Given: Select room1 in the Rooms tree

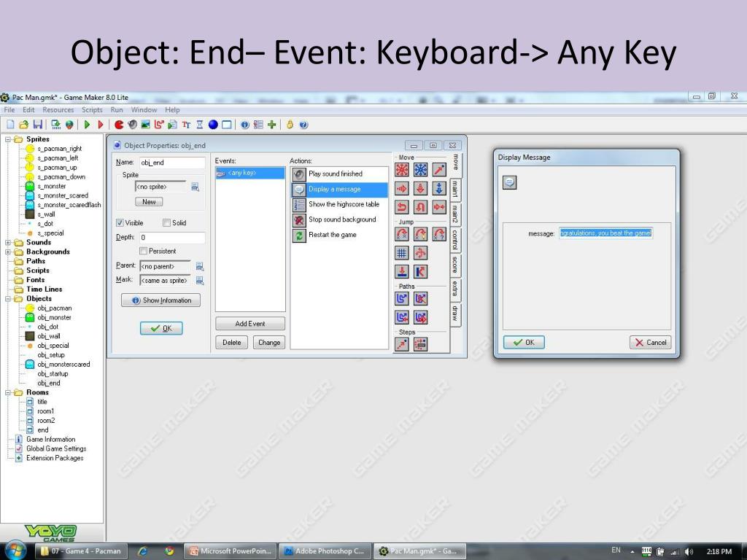Looking at the screenshot, I should coord(46,411).
